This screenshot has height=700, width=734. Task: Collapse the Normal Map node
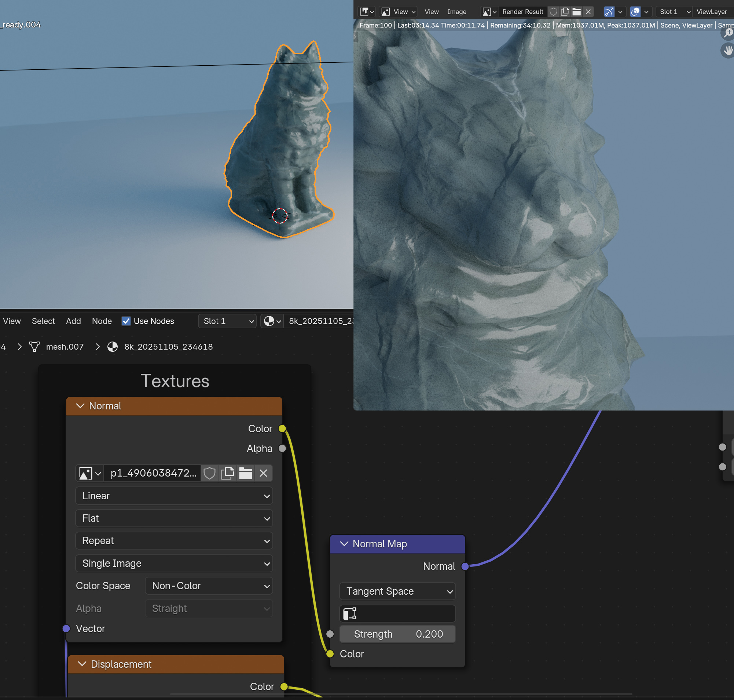pos(344,544)
